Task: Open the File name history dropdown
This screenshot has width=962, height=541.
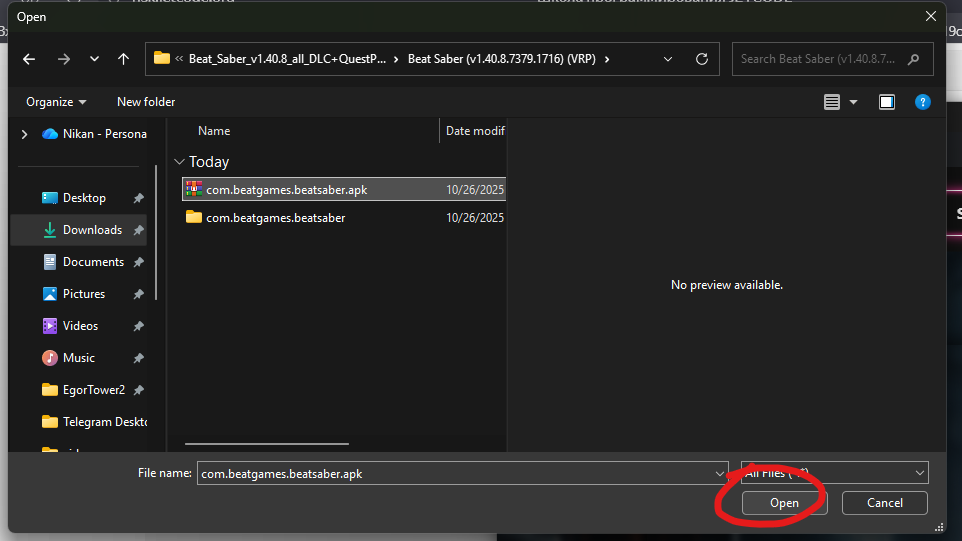Action: (x=720, y=474)
